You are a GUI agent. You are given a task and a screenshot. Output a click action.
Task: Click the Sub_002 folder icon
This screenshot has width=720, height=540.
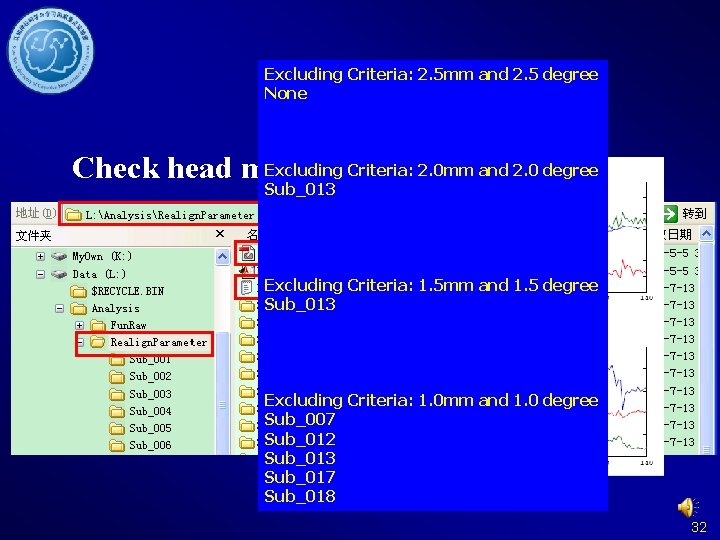(117, 377)
